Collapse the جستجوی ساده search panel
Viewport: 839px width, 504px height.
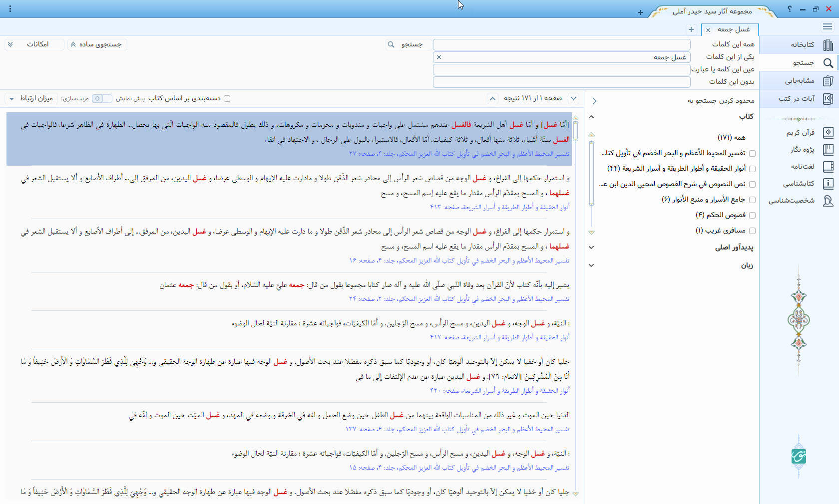tap(97, 44)
